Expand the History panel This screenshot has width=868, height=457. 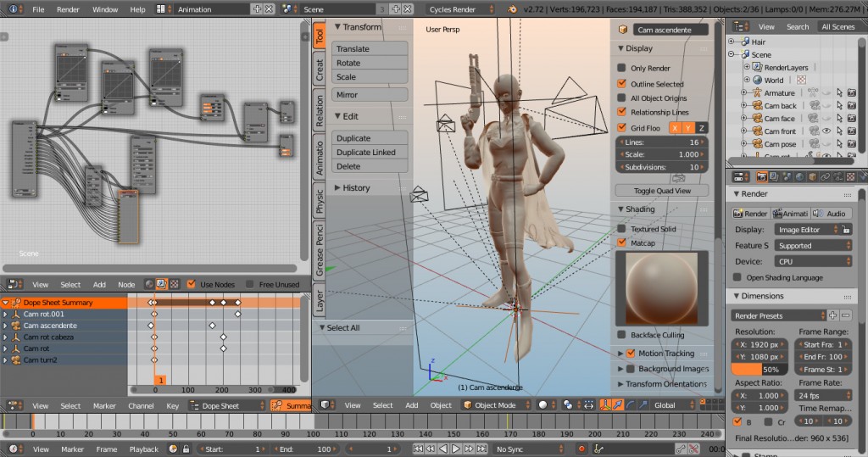pyautogui.click(x=337, y=187)
